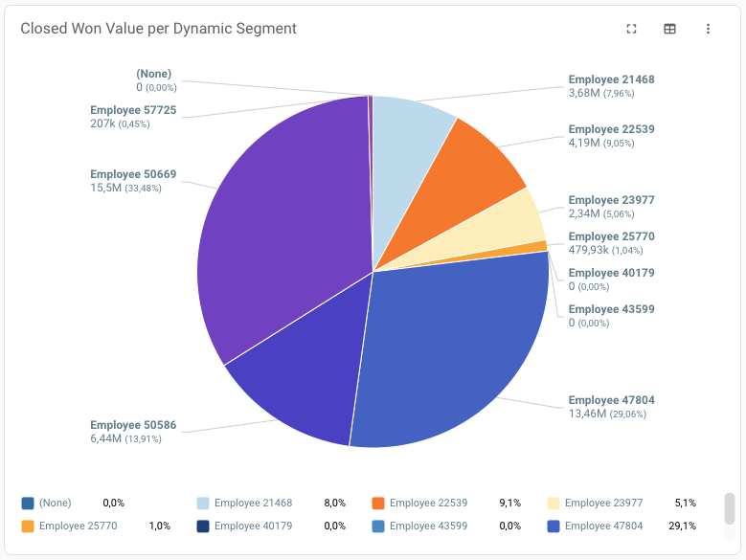The image size is (746, 560).
Task: Toggle Employee 47804 legend label
Action: pyautogui.click(x=603, y=526)
